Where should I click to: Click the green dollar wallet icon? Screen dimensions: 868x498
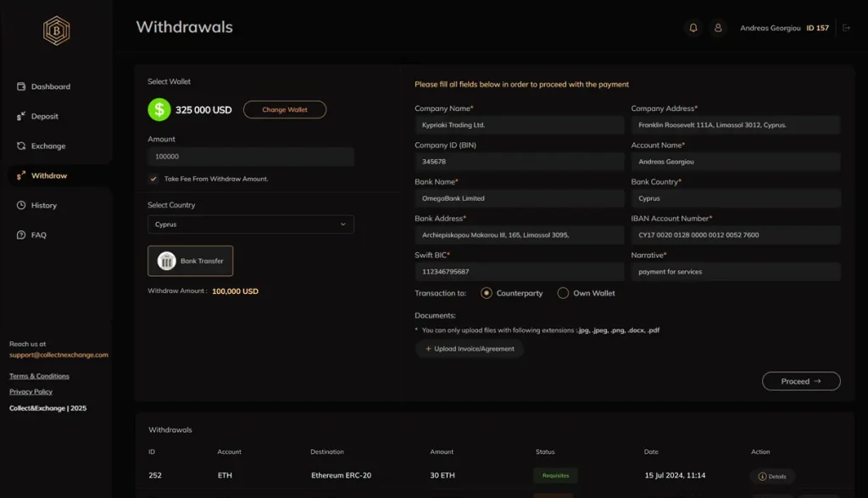159,109
